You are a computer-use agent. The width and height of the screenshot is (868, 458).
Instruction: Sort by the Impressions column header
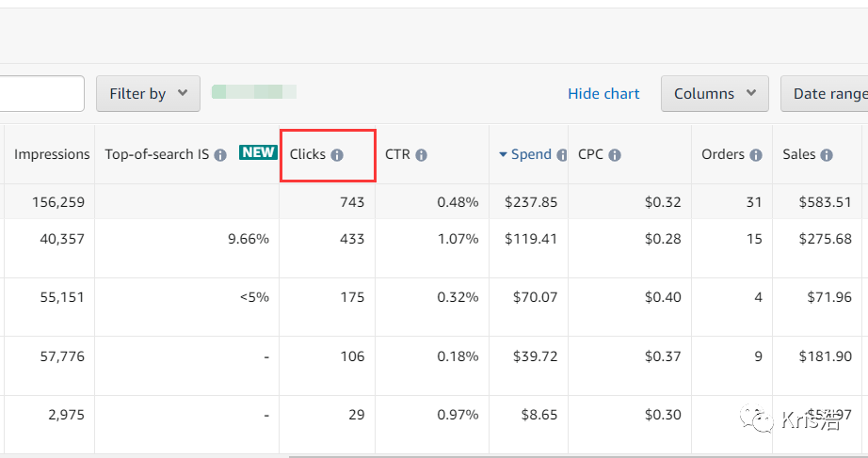52,154
